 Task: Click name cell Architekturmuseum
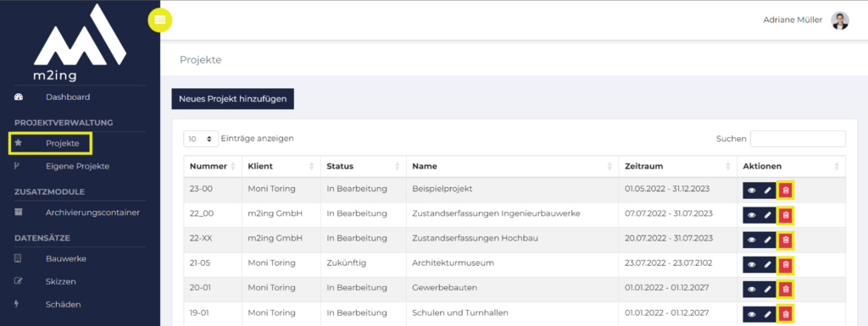click(x=453, y=263)
